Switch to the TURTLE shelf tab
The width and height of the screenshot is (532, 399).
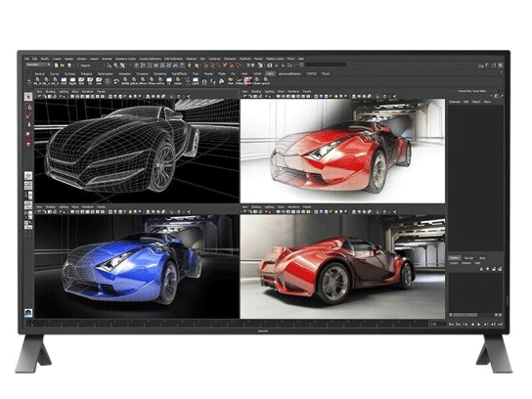pos(311,73)
